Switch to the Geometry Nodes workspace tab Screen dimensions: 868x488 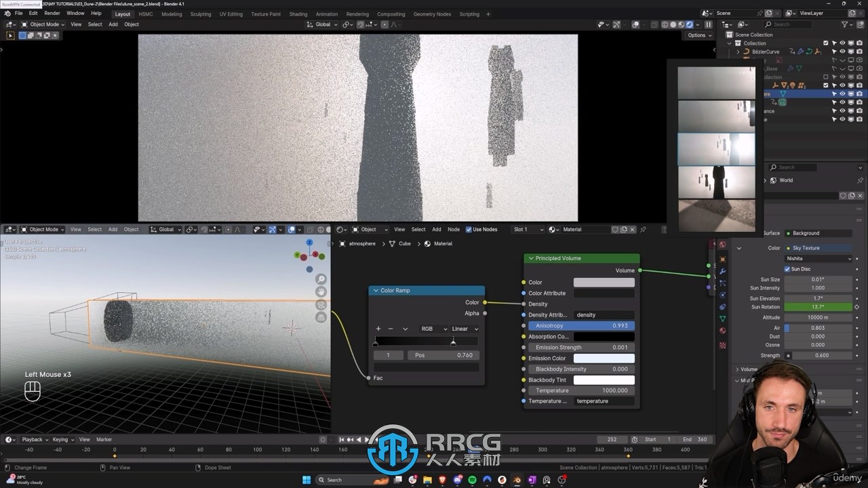432,14
